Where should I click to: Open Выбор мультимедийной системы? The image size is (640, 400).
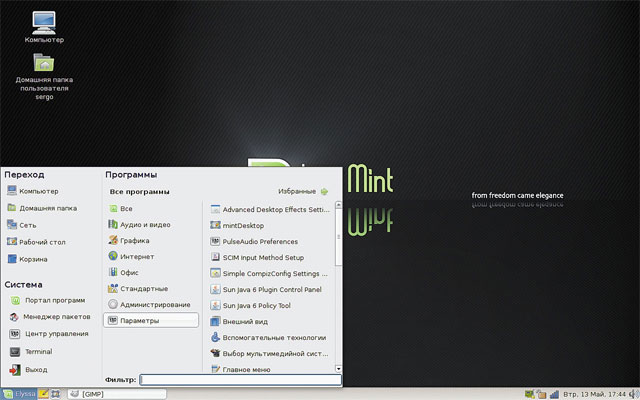click(270, 353)
